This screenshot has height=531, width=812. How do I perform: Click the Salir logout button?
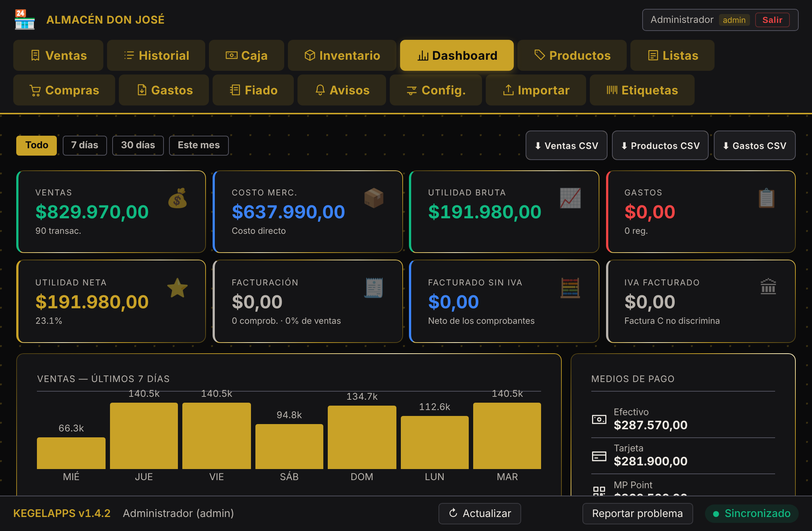coord(773,20)
